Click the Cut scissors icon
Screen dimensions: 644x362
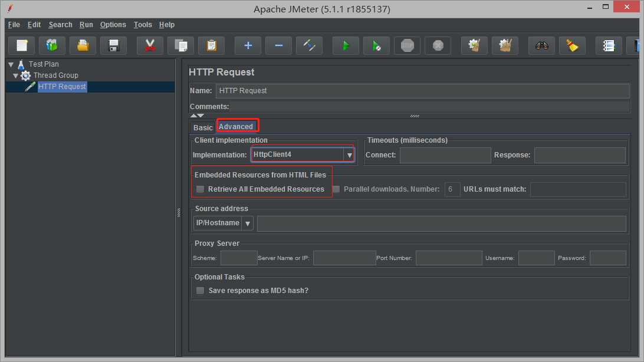(150, 45)
